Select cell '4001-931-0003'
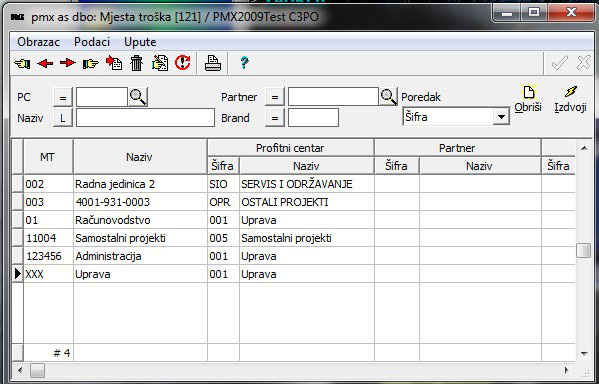 (x=140, y=202)
